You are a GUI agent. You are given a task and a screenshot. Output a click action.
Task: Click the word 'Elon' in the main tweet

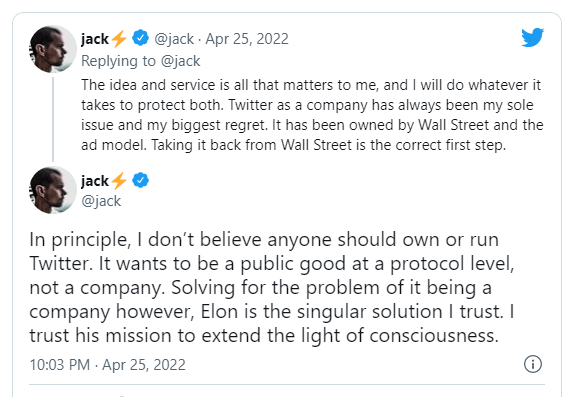219,312
